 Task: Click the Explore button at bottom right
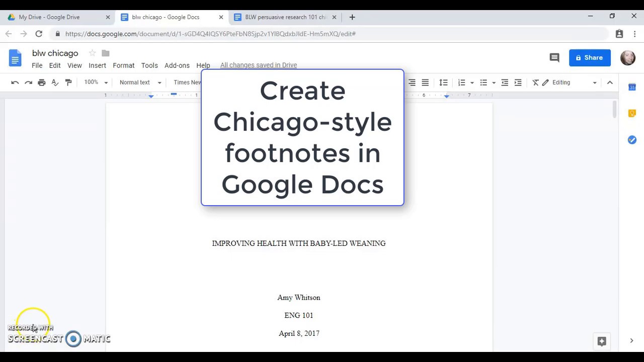pos(602,341)
